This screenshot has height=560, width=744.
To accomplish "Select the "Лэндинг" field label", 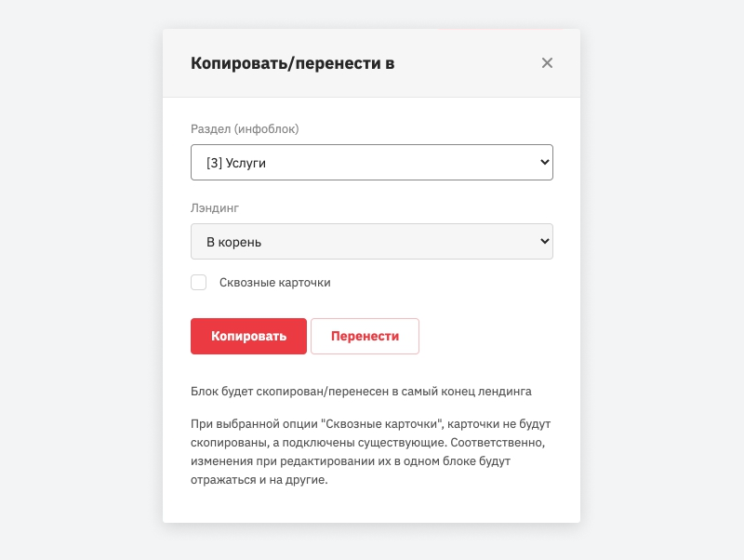I will coord(216,207).
